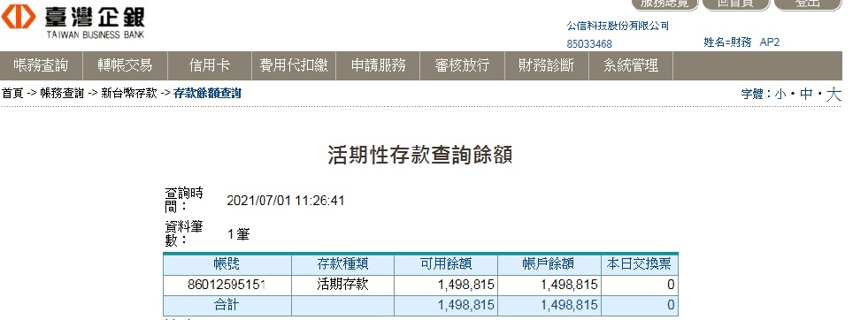Log out using the 登出 button
The image size is (868, 320).
807,4
